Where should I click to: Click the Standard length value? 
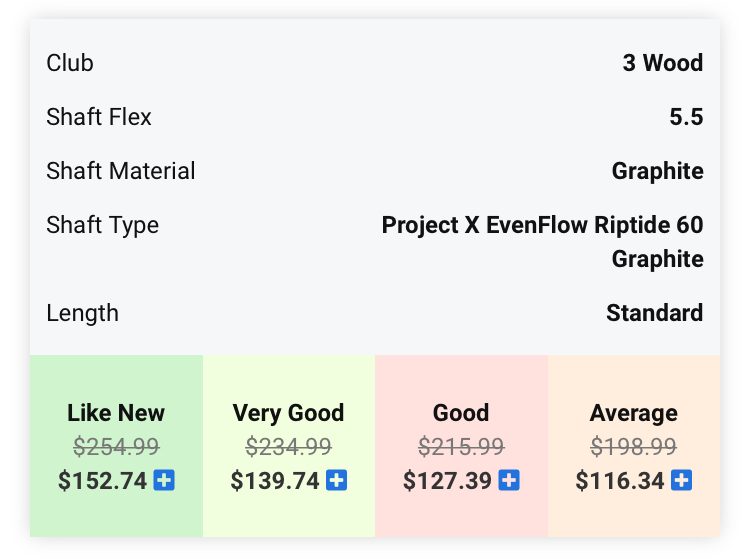(654, 313)
